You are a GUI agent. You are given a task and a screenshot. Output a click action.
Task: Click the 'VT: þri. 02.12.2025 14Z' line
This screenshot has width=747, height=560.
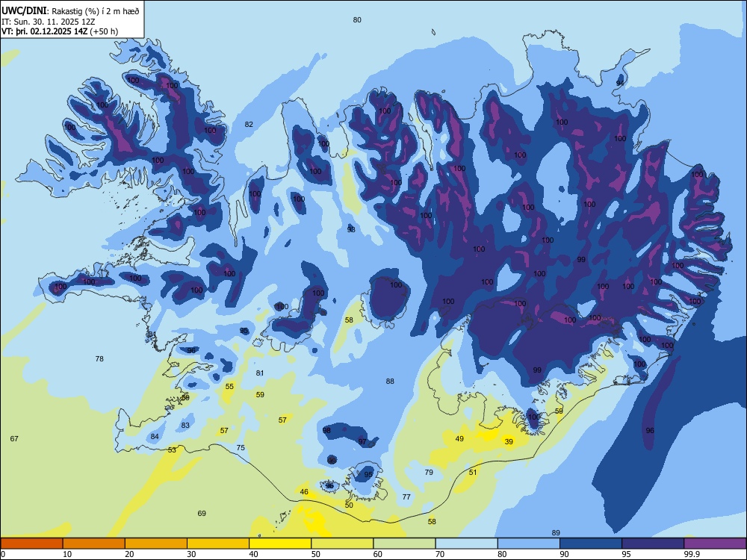45,31
